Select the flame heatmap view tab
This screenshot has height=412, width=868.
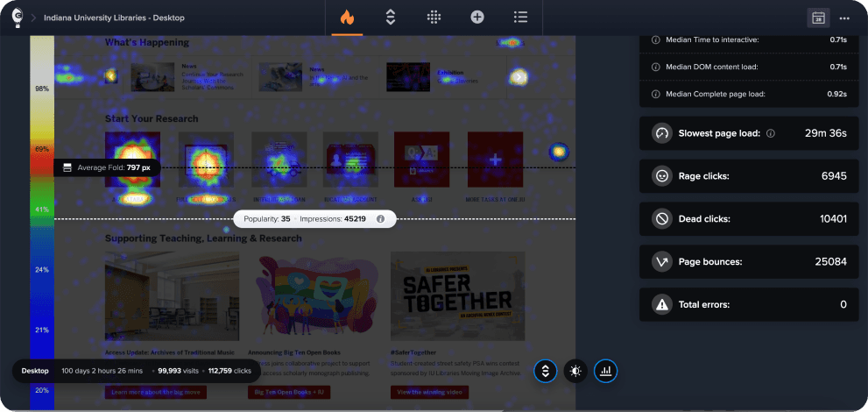[x=347, y=18]
